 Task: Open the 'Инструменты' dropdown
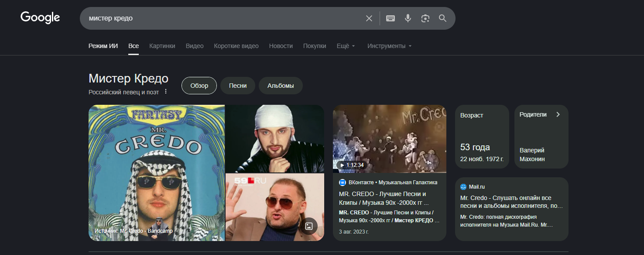pos(390,46)
